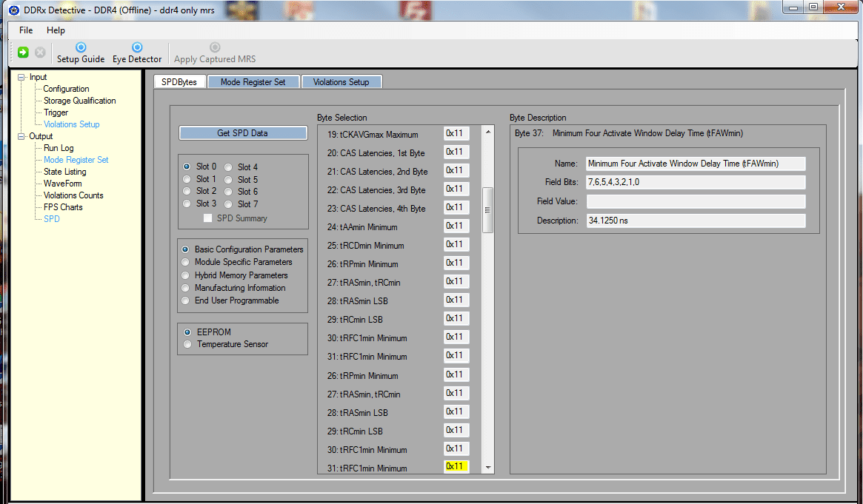The image size is (863, 504).
Task: Open the Setup Guide toolbar item
Action: click(x=80, y=53)
